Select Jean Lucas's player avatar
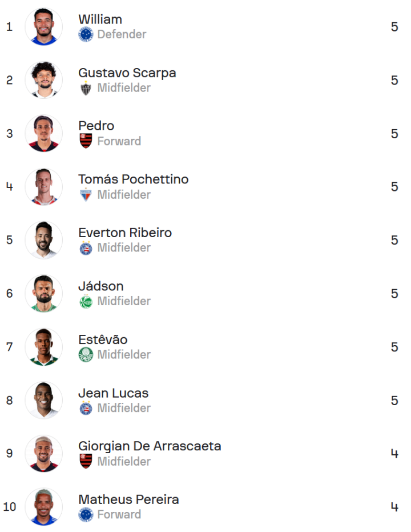411x532 pixels. [x=44, y=400]
